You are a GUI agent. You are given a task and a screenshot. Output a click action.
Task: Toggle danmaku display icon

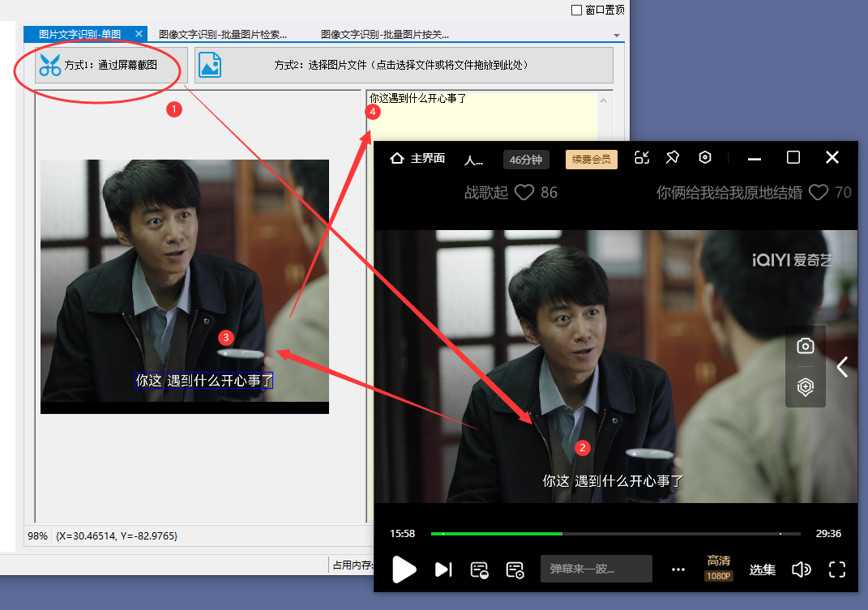[480, 569]
